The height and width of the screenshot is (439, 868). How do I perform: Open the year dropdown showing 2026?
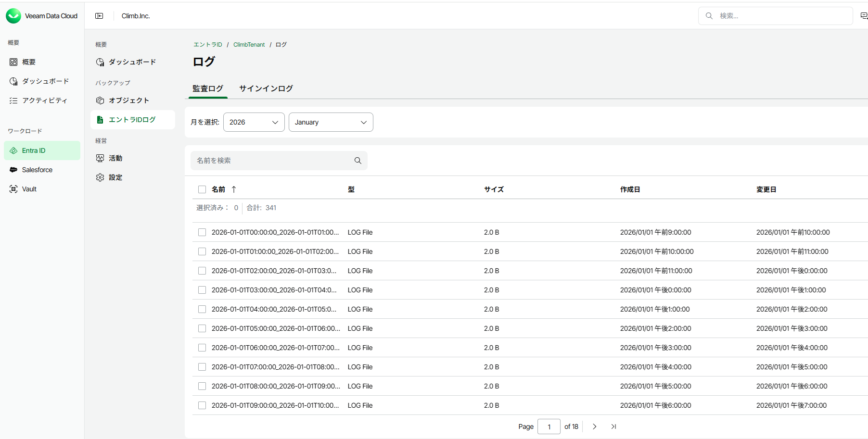click(x=254, y=122)
